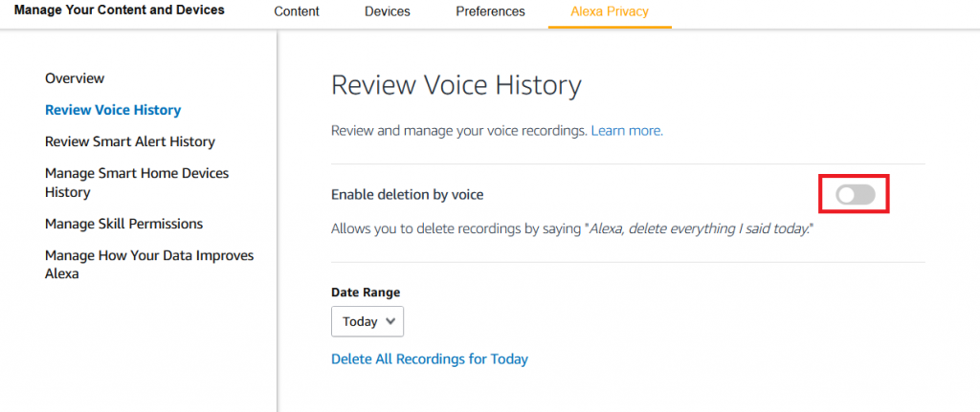Screen dimensions: 980x412
Task: Open Manage How Your Data Improves Alexa
Action: [149, 264]
